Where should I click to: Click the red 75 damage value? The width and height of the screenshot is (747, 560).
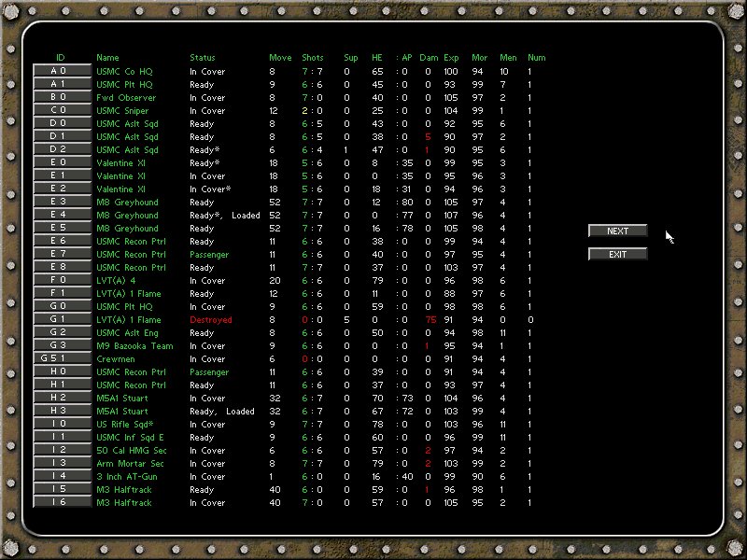click(x=430, y=320)
